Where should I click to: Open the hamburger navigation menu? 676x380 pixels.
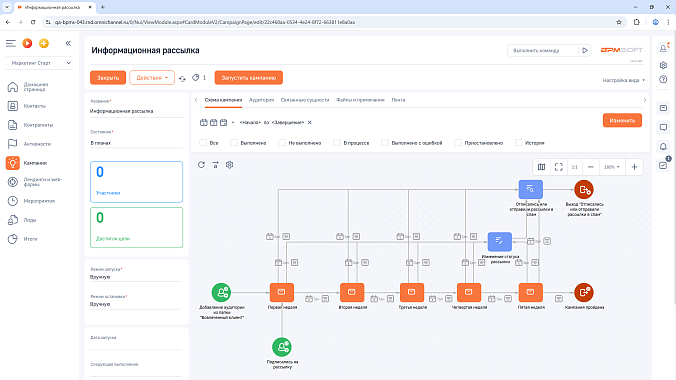click(x=11, y=43)
